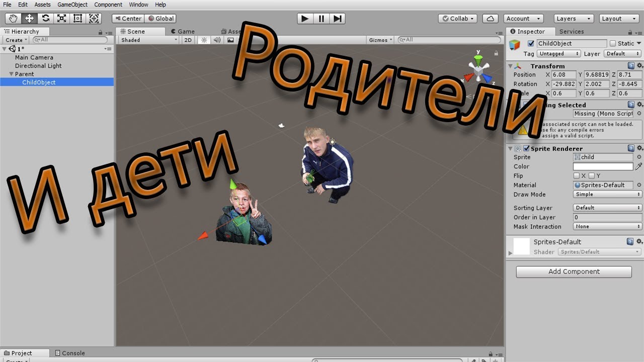The height and width of the screenshot is (362, 644).
Task: Enable Flip Y checkbox
Action: [592, 176]
